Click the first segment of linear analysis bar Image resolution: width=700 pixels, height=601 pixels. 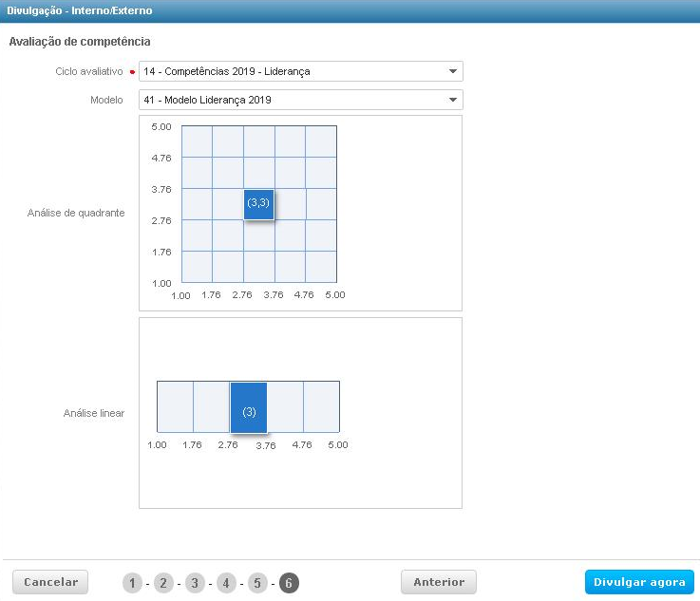pos(175,406)
